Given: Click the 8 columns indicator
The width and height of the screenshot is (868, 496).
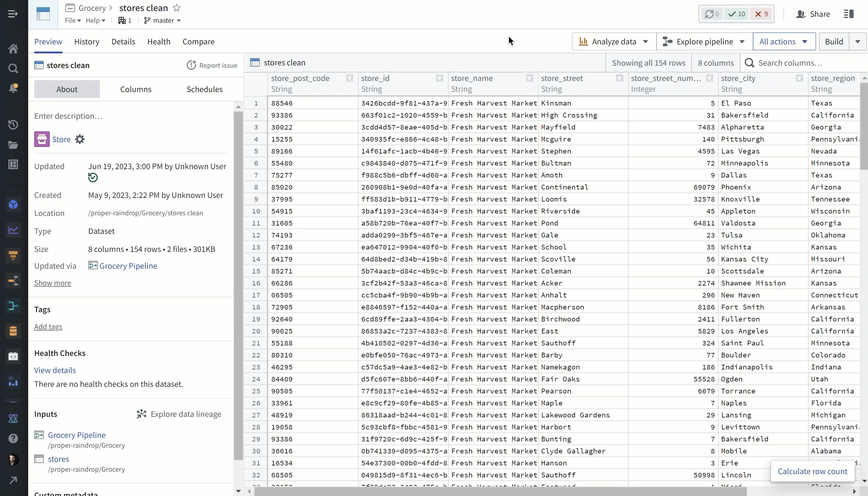Looking at the screenshot, I should pos(716,63).
